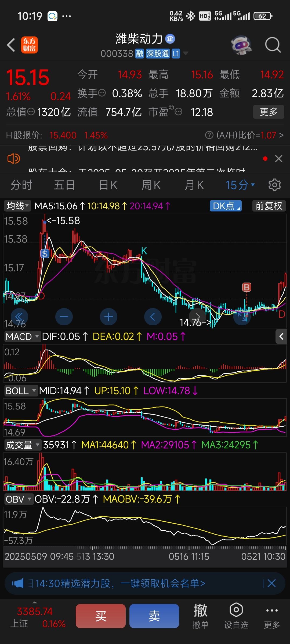This screenshot has width=290, height=644.
Task: Tap the back arrow icon
Action: pyautogui.click(x=11, y=45)
